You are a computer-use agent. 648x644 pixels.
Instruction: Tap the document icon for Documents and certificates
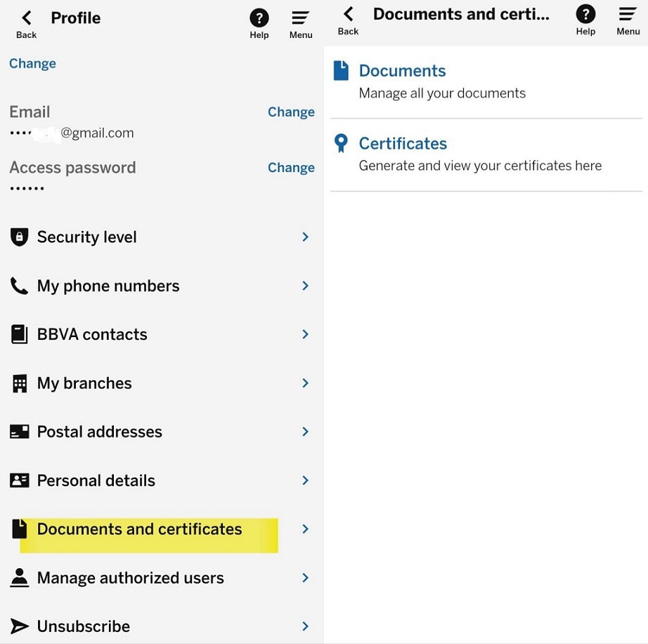20,529
